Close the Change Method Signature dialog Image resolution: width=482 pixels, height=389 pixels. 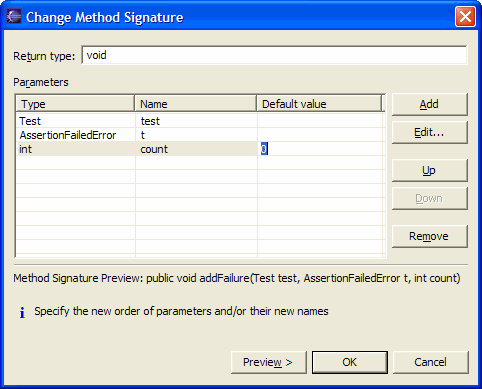coord(465,17)
